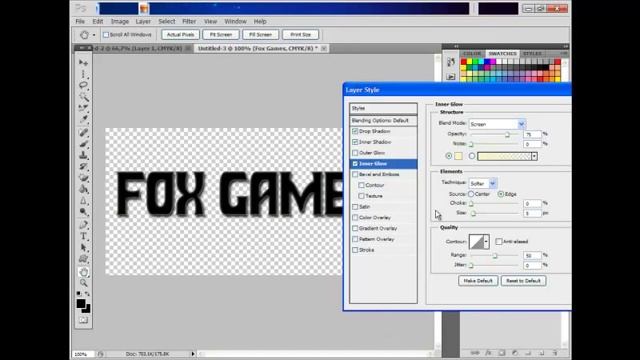Screen dimensions: 640x360
Task: Select the Clone Stamp tool
Action: (83, 156)
